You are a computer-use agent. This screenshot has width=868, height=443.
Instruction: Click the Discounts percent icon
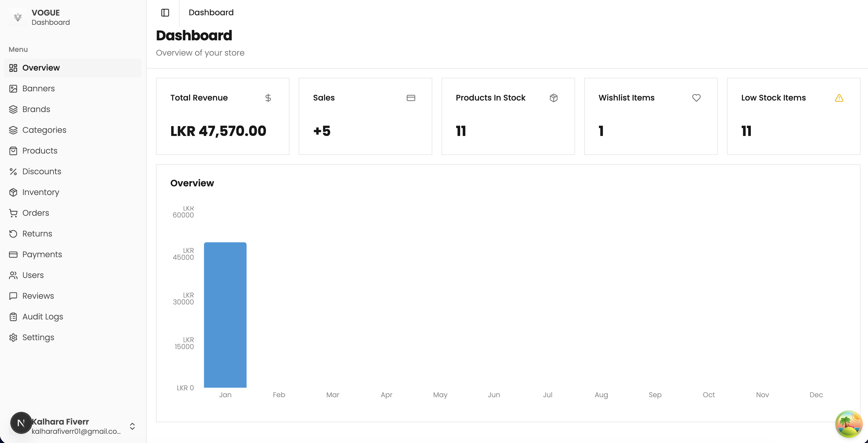[x=13, y=172]
